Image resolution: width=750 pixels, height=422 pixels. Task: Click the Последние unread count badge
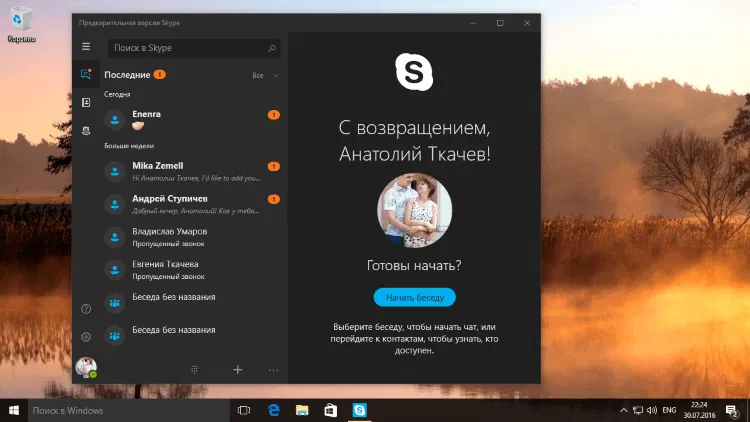159,74
